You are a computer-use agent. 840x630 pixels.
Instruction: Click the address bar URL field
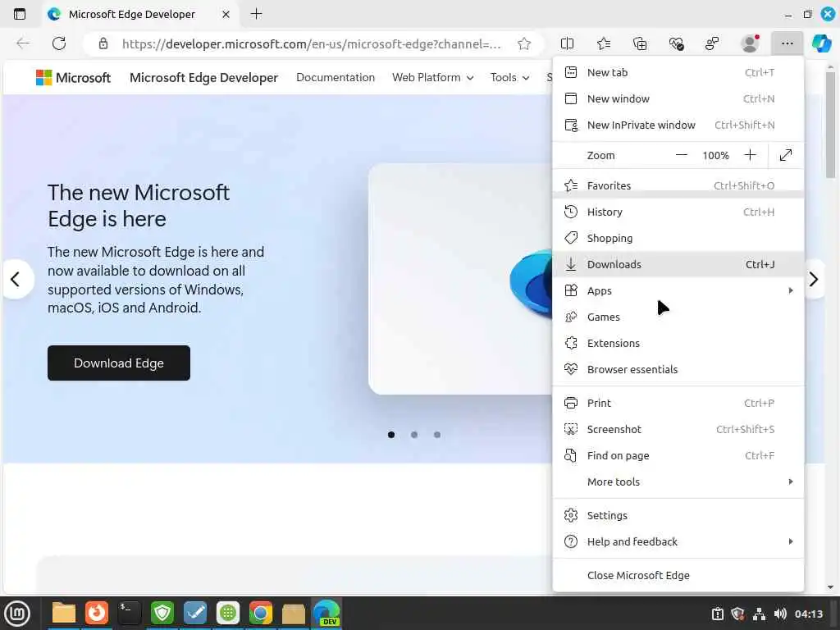[x=312, y=43]
